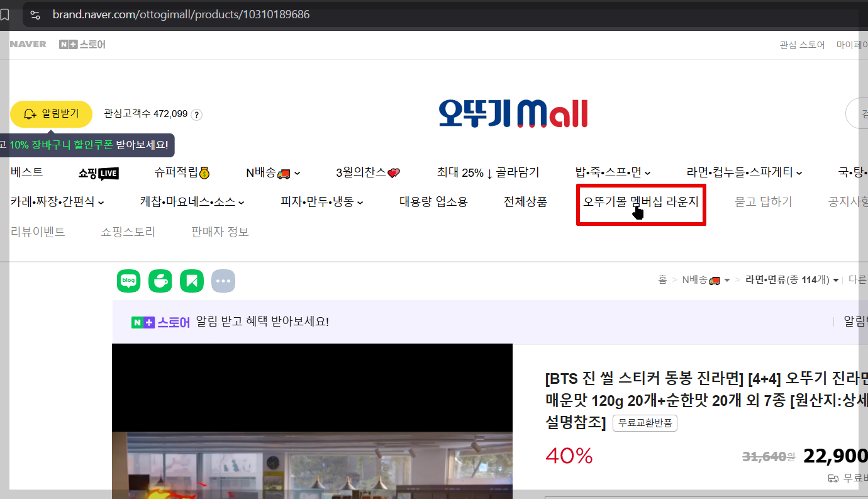Click the question mark beside 관심고객수

tap(197, 115)
